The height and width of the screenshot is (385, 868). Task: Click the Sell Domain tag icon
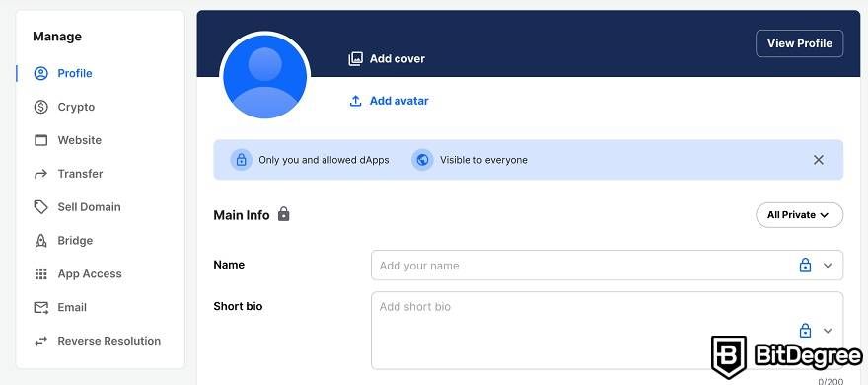41,207
